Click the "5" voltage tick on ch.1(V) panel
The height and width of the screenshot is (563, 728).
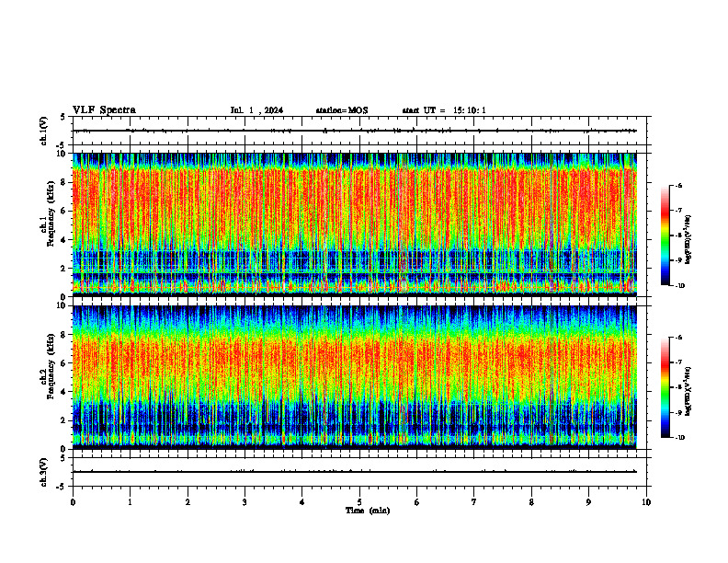click(x=63, y=117)
